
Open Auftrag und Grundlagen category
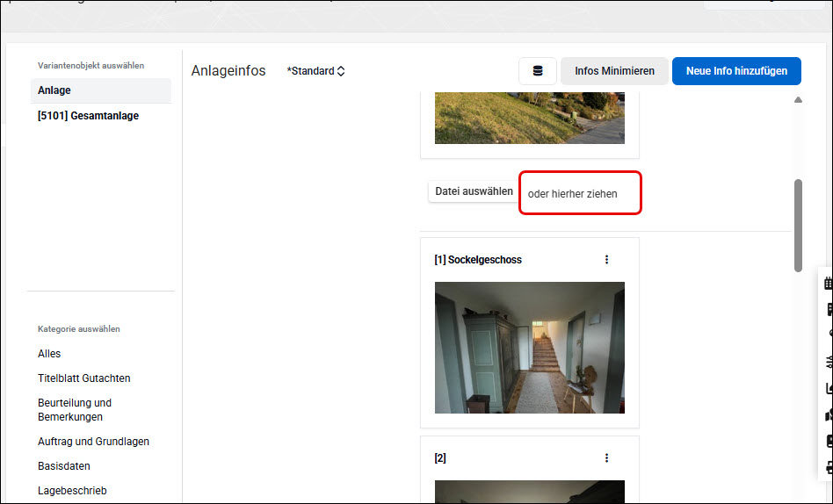pyautogui.click(x=93, y=442)
